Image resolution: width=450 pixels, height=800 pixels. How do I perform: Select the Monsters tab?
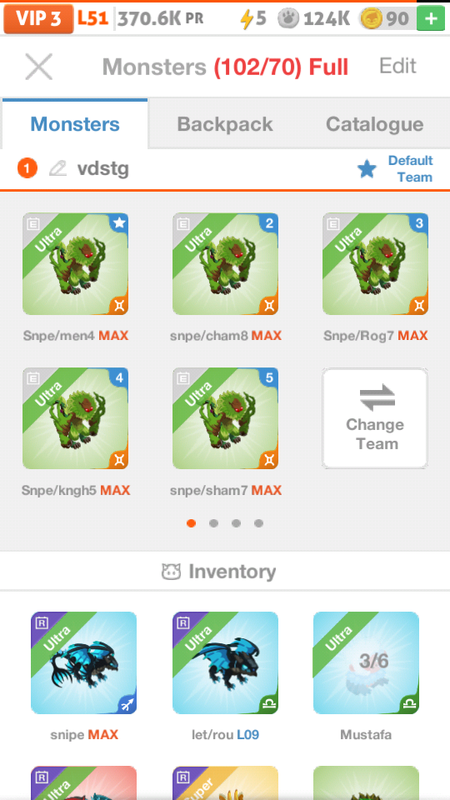(75, 124)
